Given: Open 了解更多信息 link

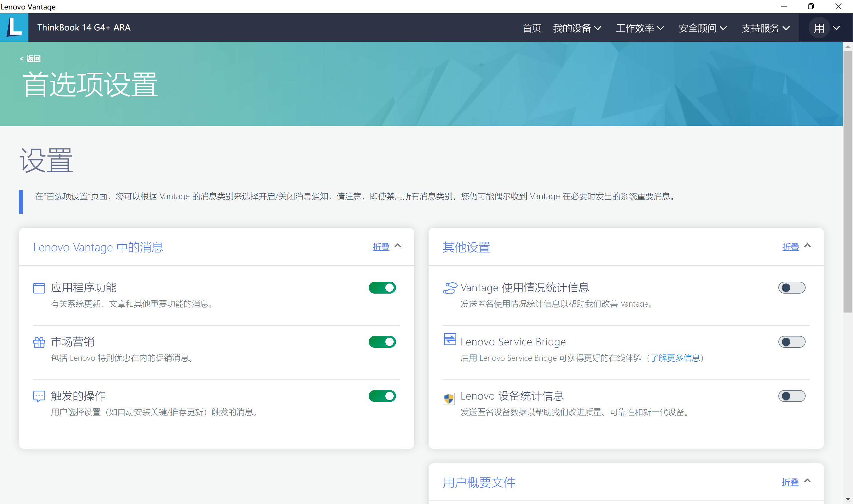Looking at the screenshot, I should (x=675, y=358).
